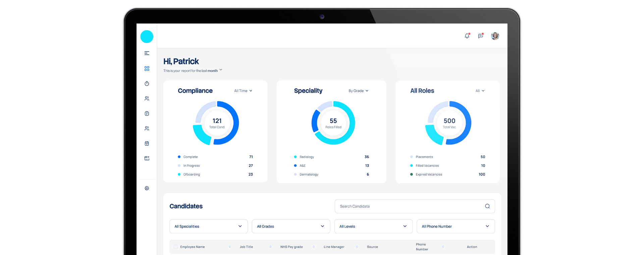This screenshot has height=255, width=644.
Task: Open messages chat icon in header
Action: click(481, 36)
